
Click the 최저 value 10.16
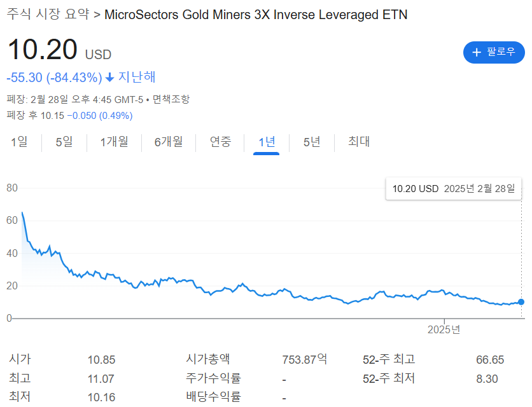[x=101, y=397]
